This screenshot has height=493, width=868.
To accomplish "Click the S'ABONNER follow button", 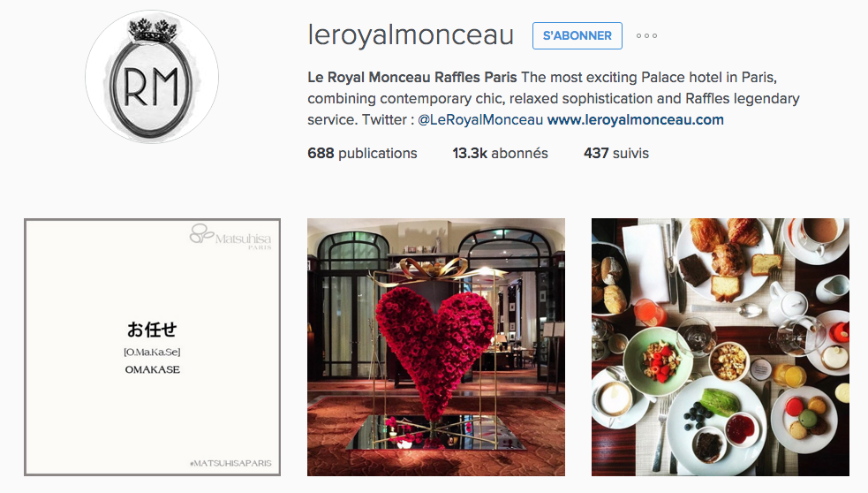I will pos(577,36).
